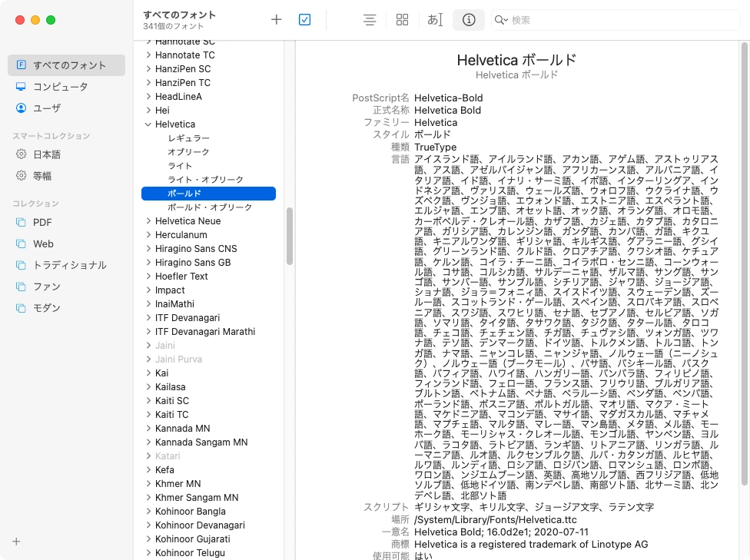
Task: Click the モダン collection icon
Action: (21, 308)
